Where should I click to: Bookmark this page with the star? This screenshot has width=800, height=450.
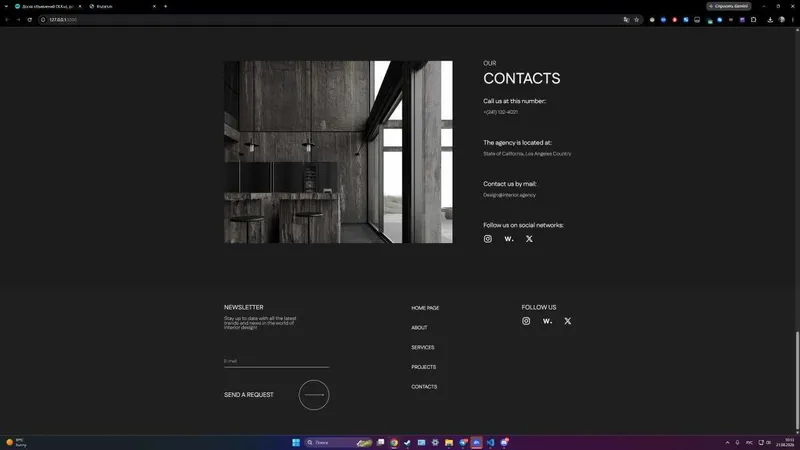point(636,19)
